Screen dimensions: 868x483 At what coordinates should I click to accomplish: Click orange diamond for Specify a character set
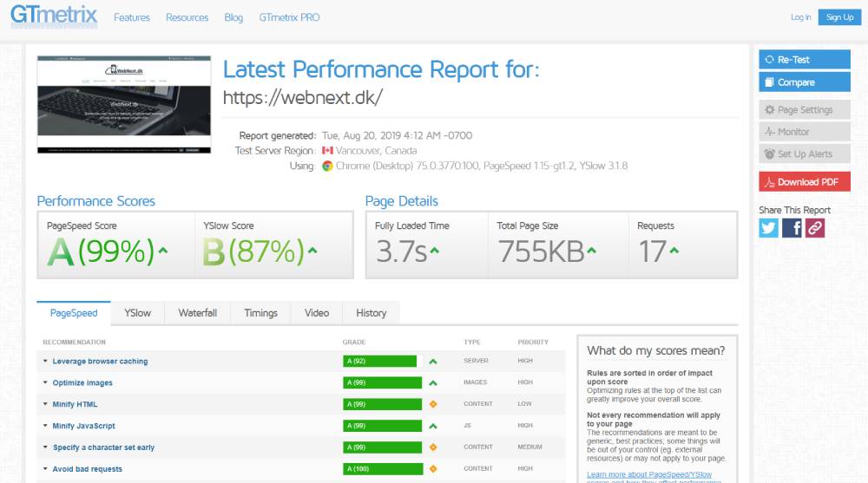433,447
